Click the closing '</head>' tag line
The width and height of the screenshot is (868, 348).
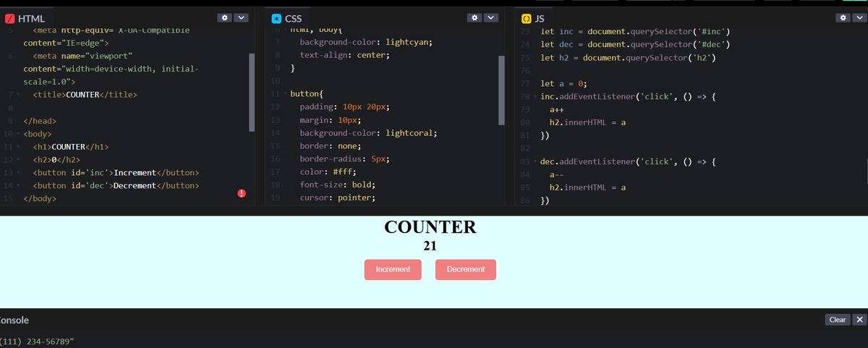pos(40,121)
